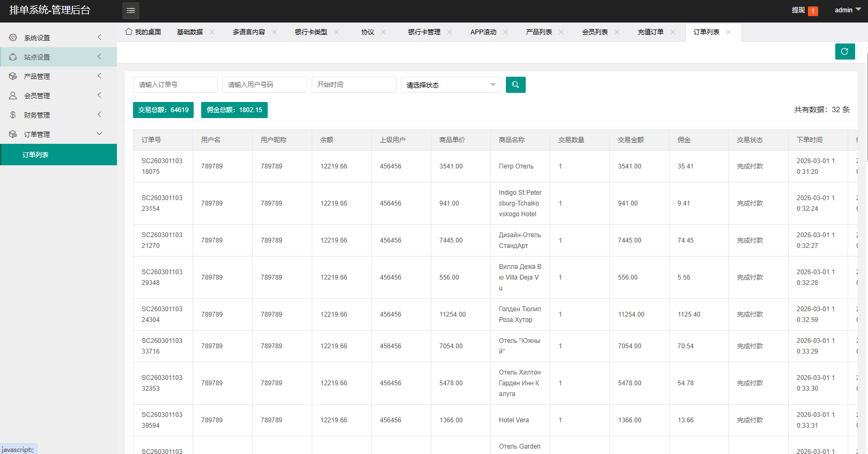
Task: Switch to the 多语言内容 tab
Action: tap(249, 32)
